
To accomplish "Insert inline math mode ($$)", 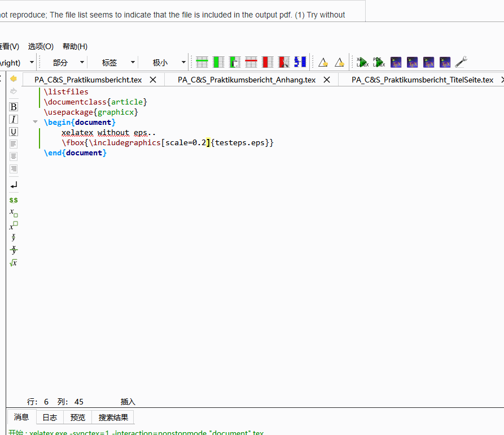I will click(13, 199).
